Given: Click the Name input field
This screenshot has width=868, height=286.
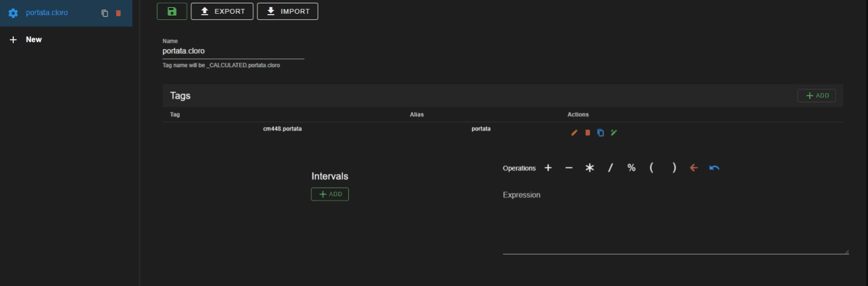Looking at the screenshot, I should [233, 51].
